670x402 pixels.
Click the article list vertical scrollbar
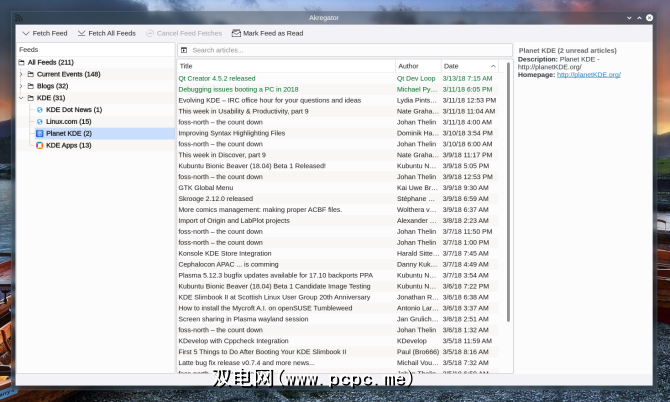click(x=508, y=192)
